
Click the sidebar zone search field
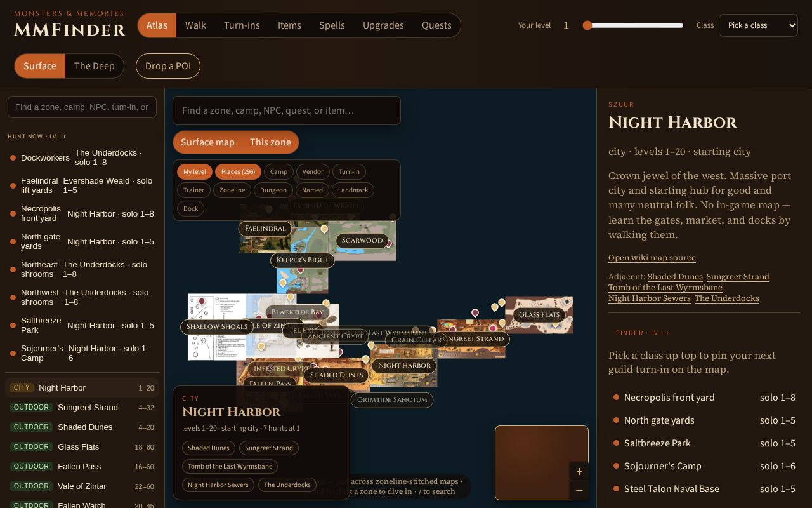[82, 107]
